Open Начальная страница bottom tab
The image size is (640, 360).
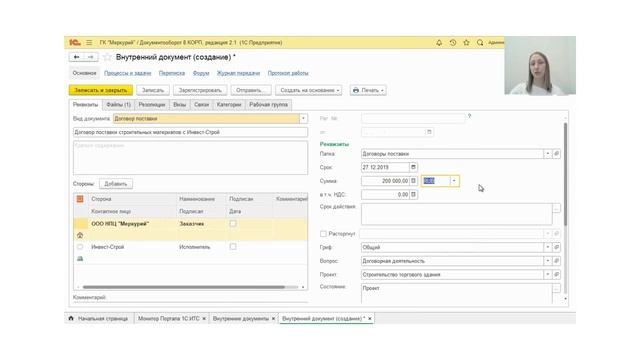click(99, 318)
